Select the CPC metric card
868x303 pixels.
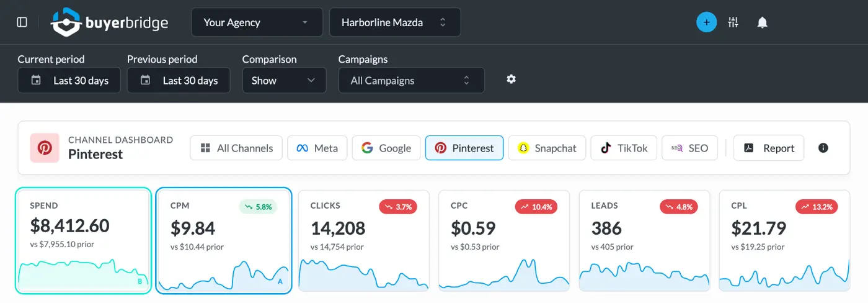pos(505,241)
